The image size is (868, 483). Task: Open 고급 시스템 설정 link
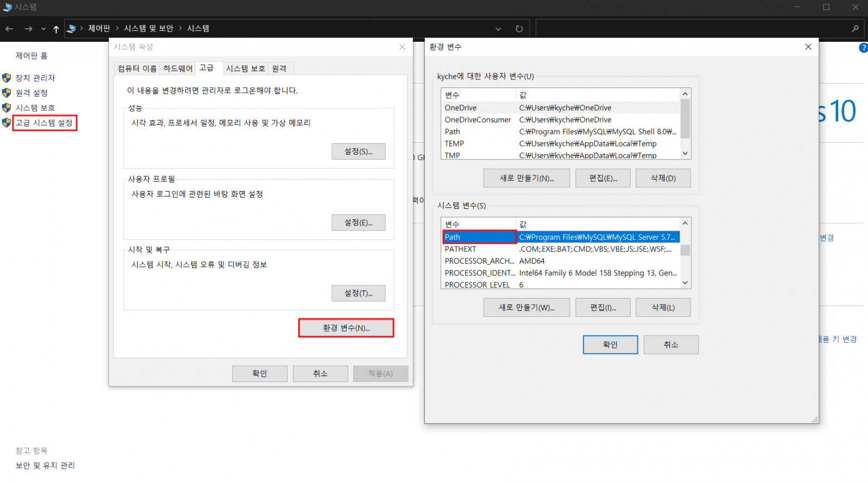tap(44, 123)
